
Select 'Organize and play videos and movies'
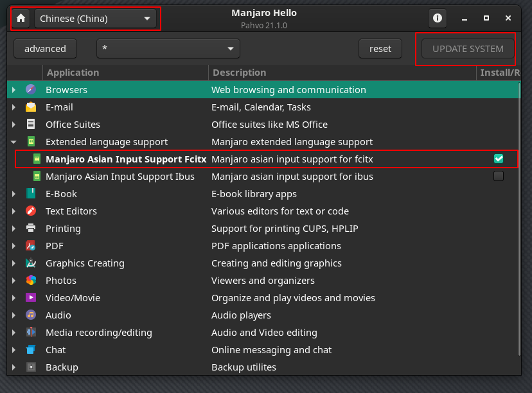(x=293, y=298)
